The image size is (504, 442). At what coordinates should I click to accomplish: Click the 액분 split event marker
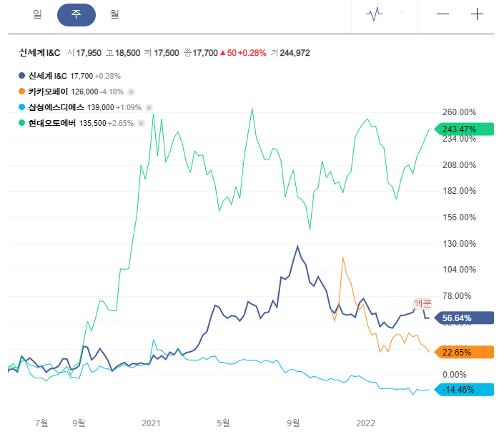coord(423,303)
